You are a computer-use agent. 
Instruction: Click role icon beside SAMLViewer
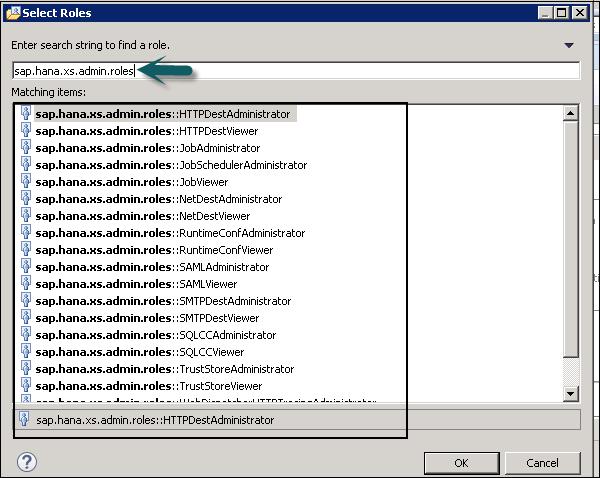click(26, 283)
